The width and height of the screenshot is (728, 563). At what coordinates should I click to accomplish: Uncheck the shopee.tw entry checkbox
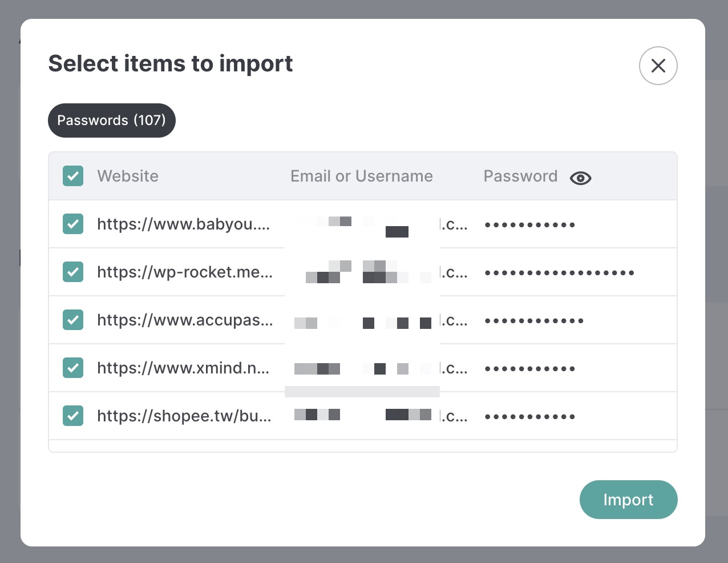(x=73, y=416)
